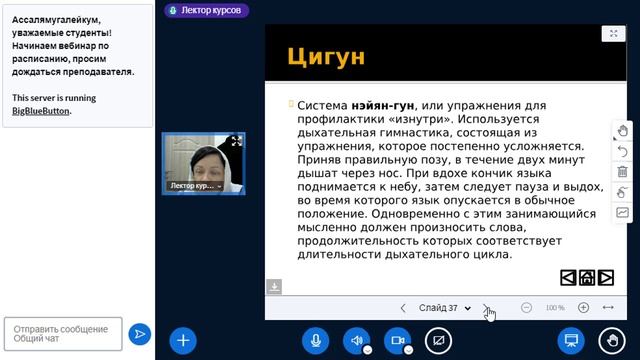
Task: Mute the microphone
Action: pos(316,340)
